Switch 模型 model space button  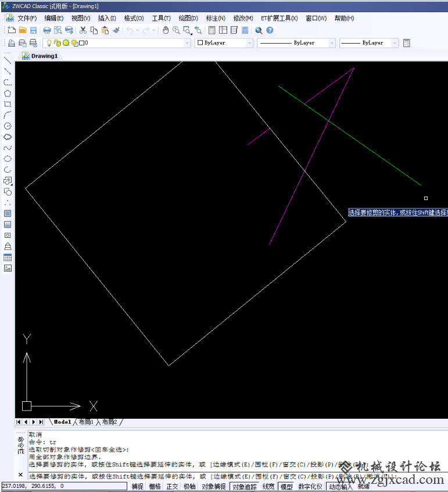pyautogui.click(x=286, y=486)
